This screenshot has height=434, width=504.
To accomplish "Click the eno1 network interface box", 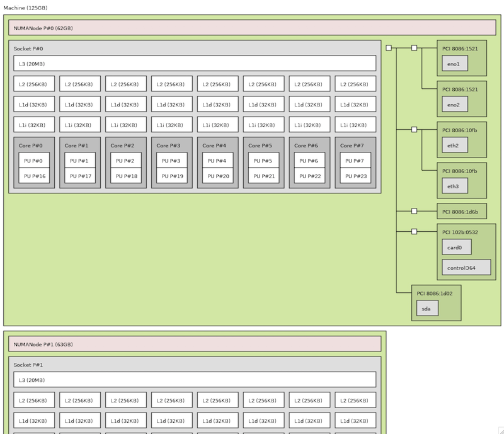I will point(454,64).
